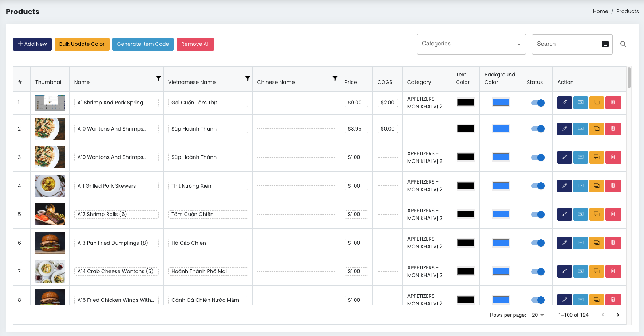The height and width of the screenshot is (336, 644).
Task: Open Chinese Name column filter funnel
Action: click(x=335, y=79)
